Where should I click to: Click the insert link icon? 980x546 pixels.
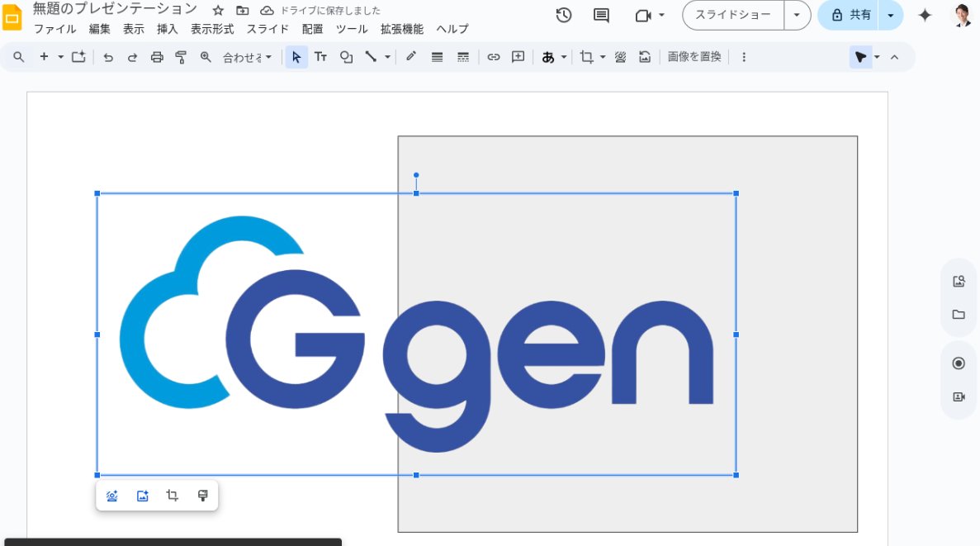click(493, 57)
